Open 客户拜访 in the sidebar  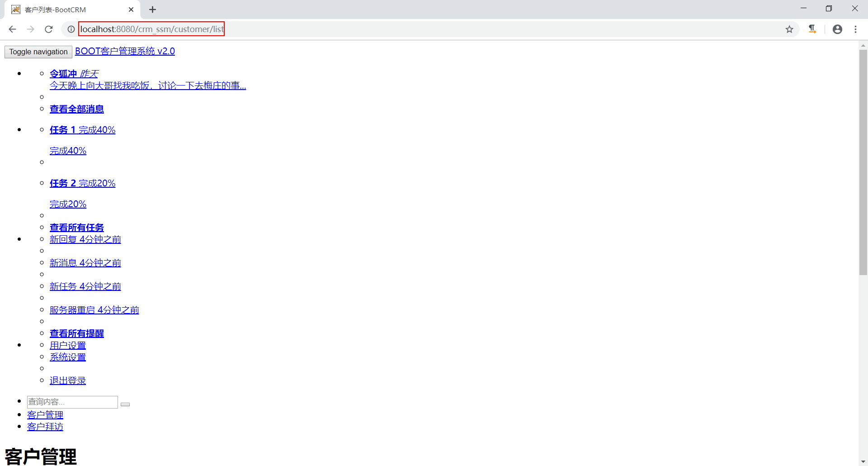click(x=45, y=426)
